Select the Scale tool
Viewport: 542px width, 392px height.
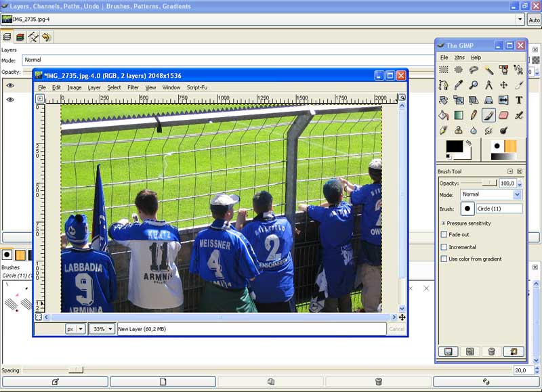pos(459,100)
